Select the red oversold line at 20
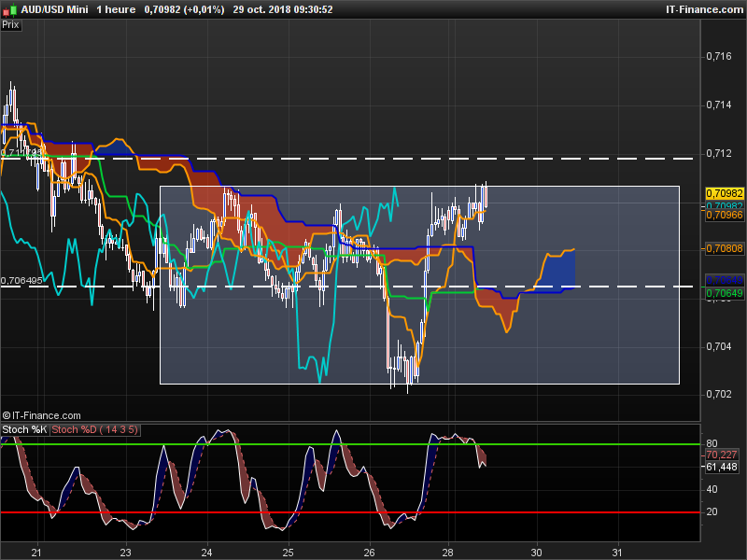Screen dimensions: 747x560 [x=350, y=512]
